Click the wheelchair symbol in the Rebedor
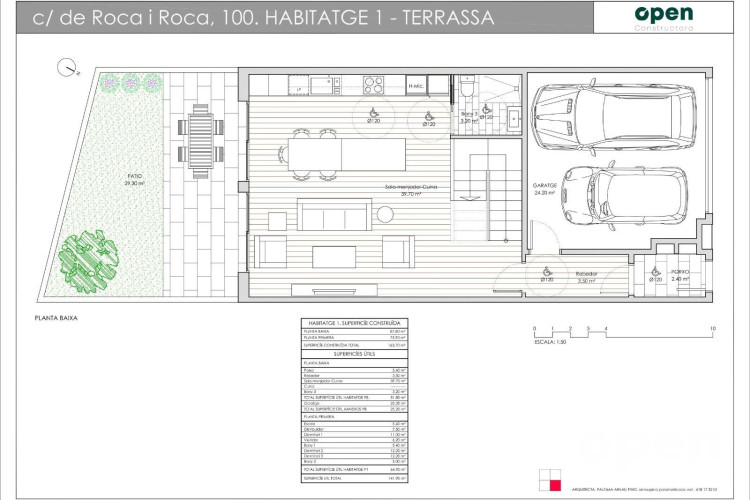 546,272
